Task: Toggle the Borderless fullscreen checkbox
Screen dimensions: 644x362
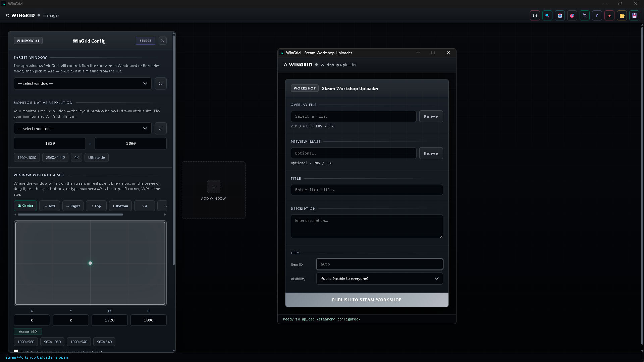Action: click(x=16, y=351)
